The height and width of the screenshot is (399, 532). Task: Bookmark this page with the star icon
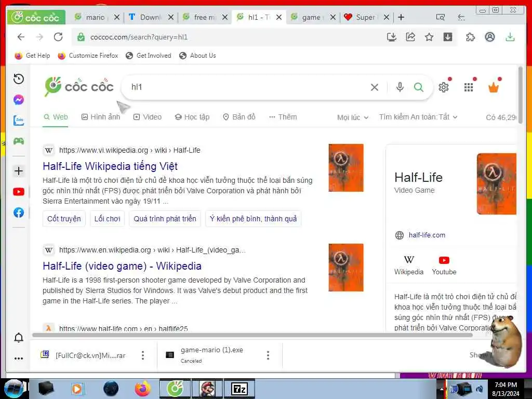click(x=429, y=37)
